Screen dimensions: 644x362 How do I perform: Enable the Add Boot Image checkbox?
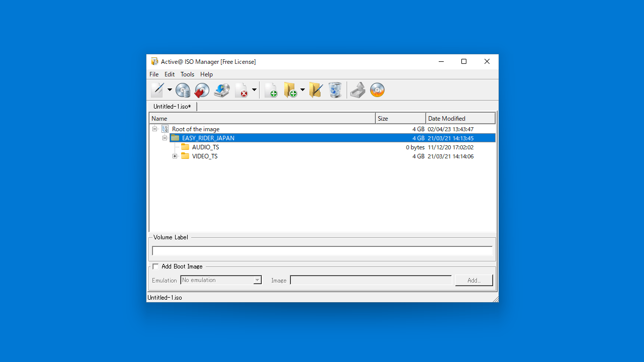click(x=155, y=266)
